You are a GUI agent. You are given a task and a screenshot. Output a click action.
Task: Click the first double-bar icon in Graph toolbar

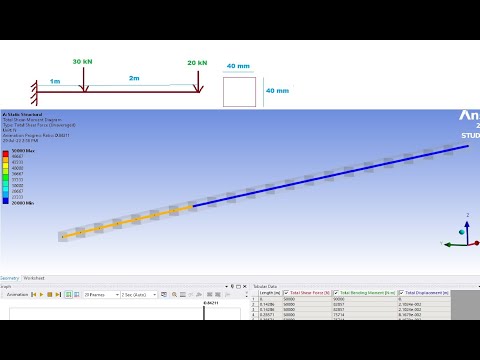[210, 295]
